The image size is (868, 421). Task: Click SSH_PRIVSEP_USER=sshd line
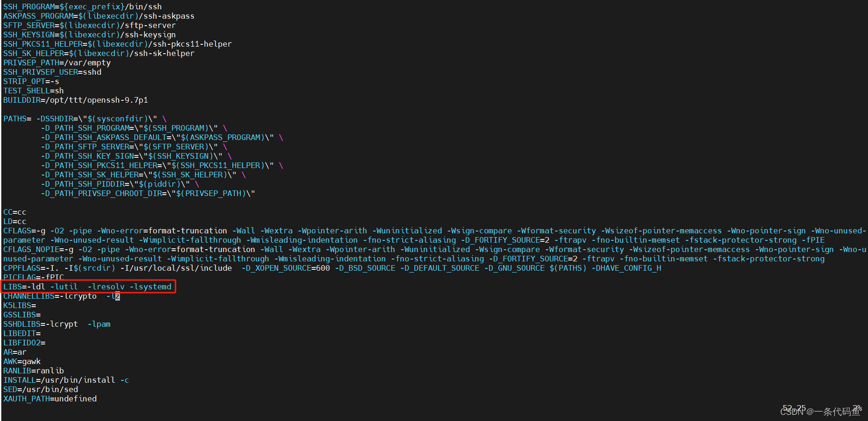(52, 72)
